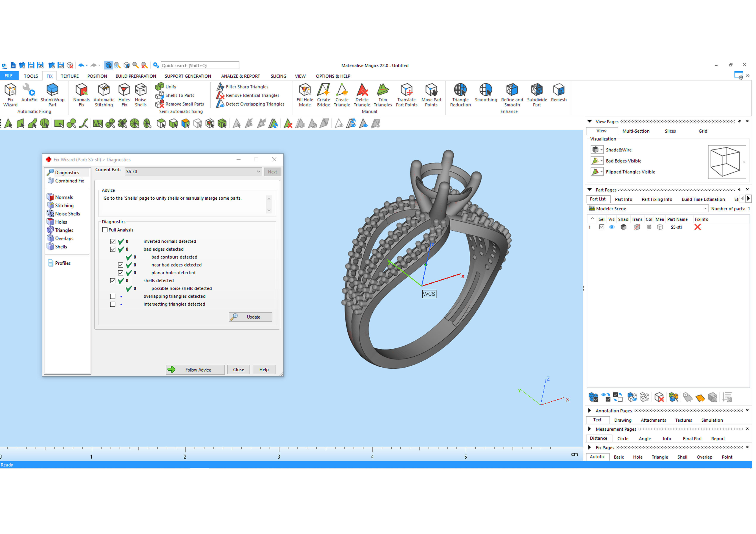The image size is (756, 534).
Task: Click the Update diagnostics button
Action: (x=251, y=317)
